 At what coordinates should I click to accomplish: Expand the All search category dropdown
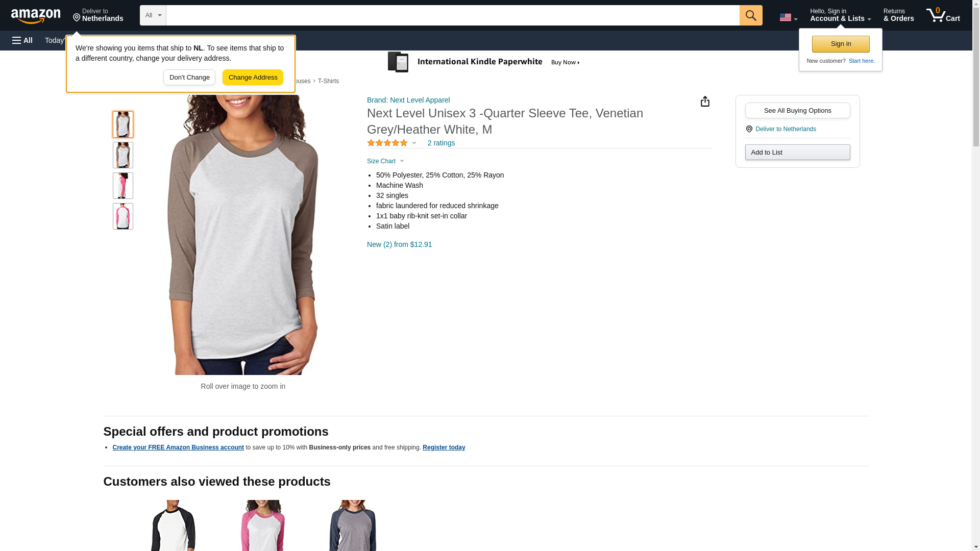pos(153,15)
